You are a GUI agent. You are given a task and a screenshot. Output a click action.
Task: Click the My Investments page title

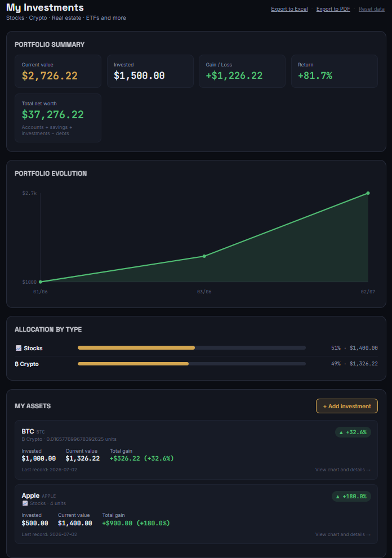45,7
